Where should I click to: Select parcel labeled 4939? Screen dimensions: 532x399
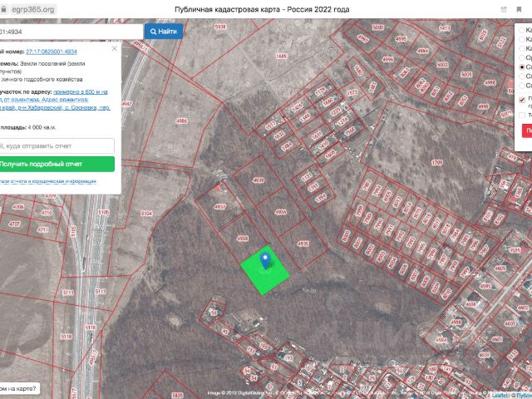259,180
